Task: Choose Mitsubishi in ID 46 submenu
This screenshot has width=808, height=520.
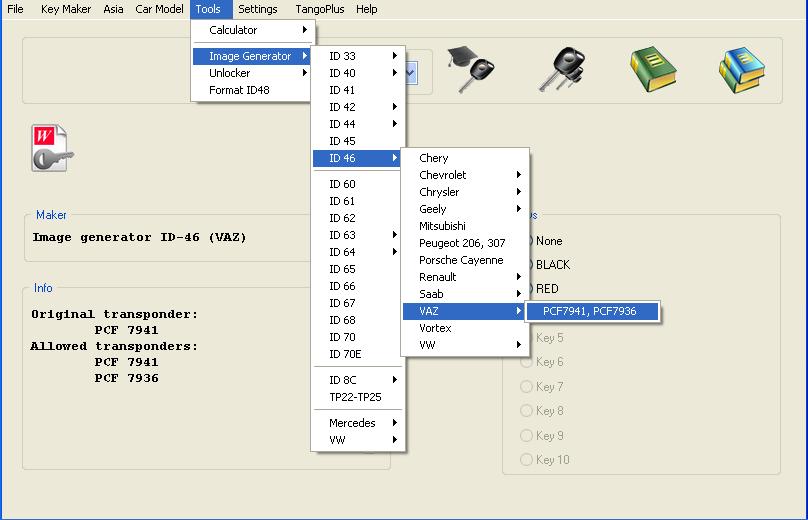Action: tap(464, 226)
